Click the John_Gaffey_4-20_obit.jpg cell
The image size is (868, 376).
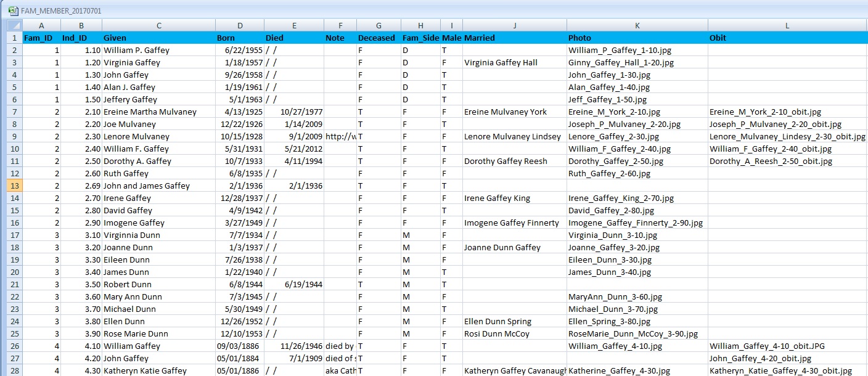click(788, 358)
